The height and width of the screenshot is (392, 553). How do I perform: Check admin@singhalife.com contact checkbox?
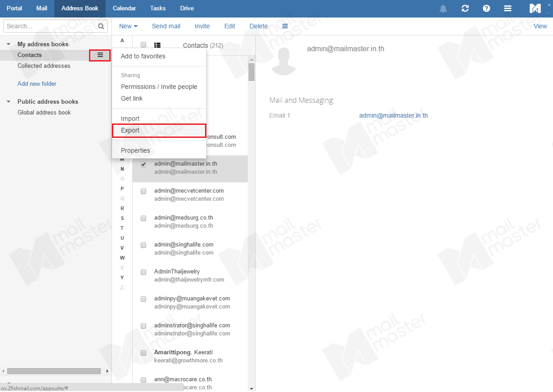click(x=143, y=245)
